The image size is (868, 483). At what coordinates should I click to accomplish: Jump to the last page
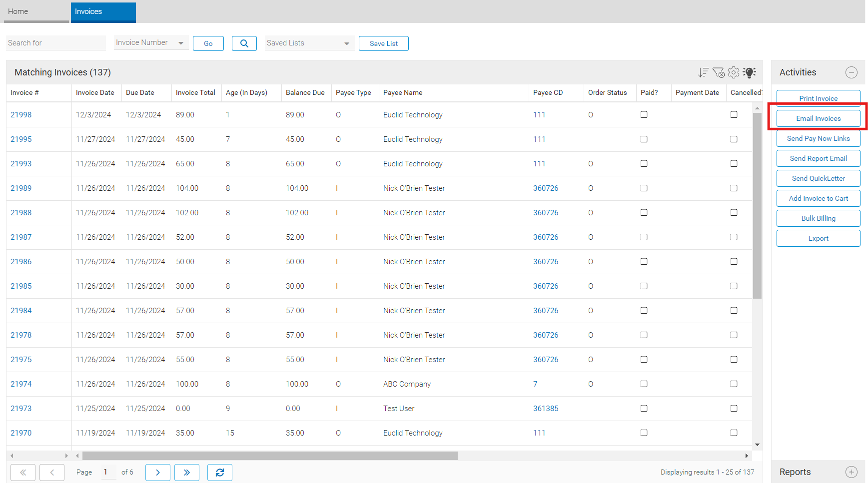pyautogui.click(x=187, y=473)
